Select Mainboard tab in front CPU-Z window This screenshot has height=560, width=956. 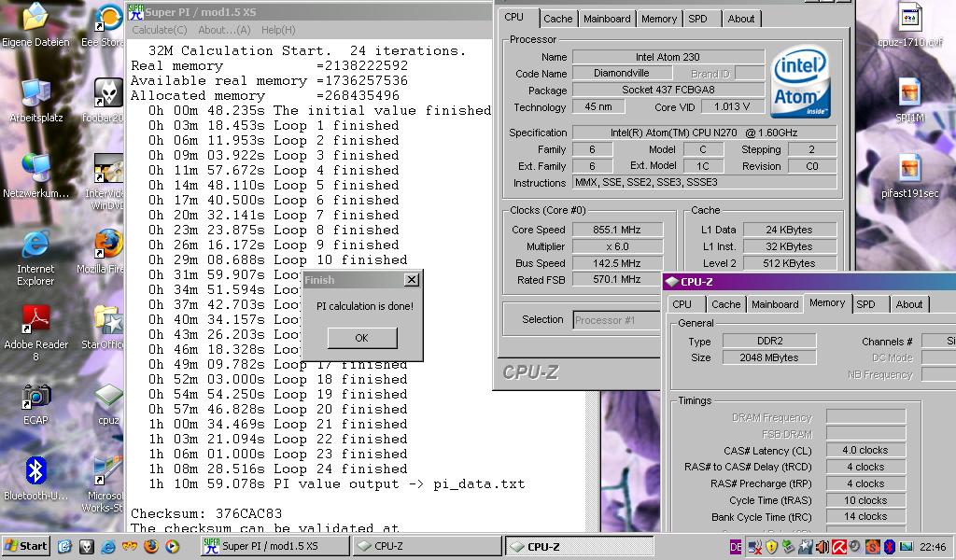pyautogui.click(x=775, y=304)
